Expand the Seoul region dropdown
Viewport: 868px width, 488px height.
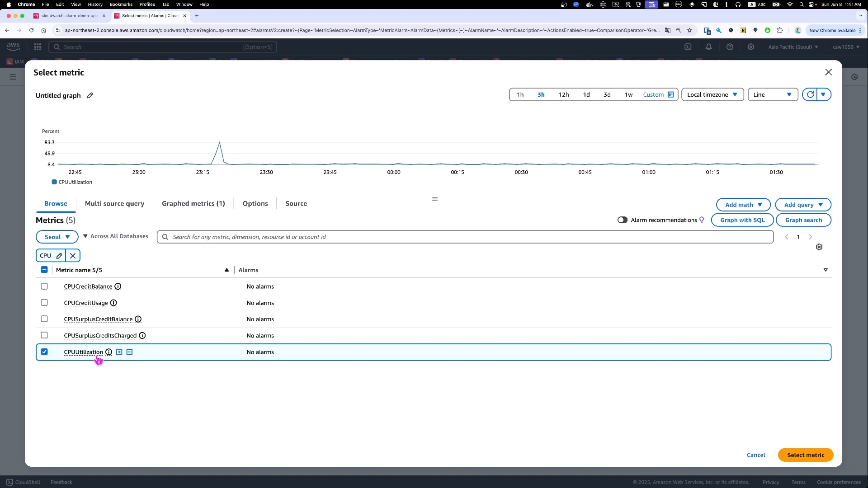(x=57, y=237)
